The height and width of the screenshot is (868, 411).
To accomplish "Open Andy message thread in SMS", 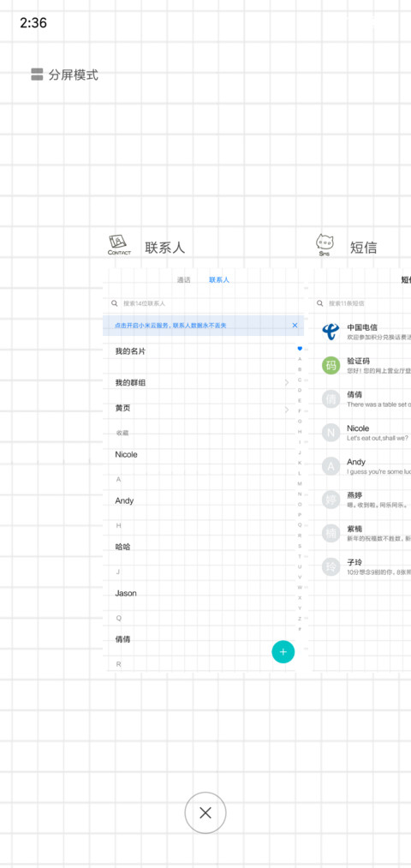I will (362, 466).
